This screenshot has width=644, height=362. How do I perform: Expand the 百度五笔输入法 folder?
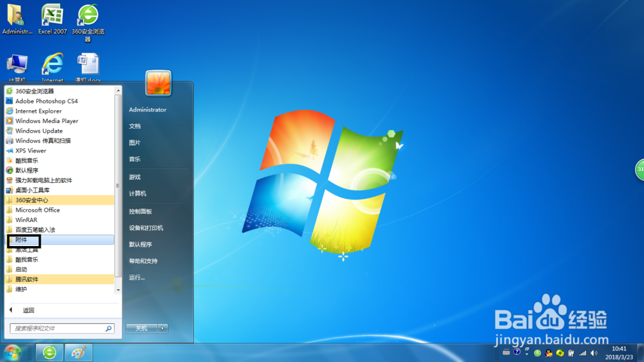pyautogui.click(x=59, y=230)
